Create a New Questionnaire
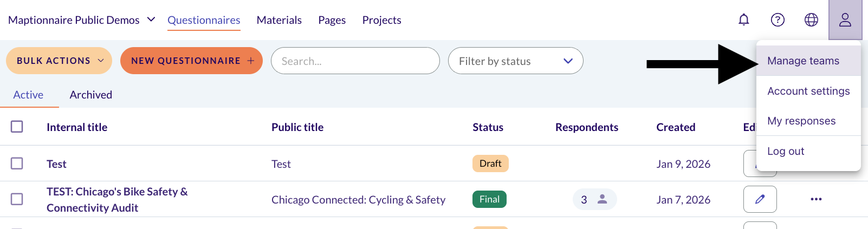Screen dimensions: 868x229 191,61
